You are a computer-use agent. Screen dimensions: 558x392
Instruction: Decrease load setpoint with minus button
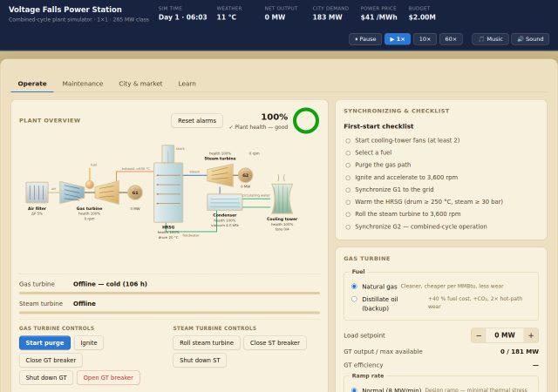pyautogui.click(x=479, y=335)
